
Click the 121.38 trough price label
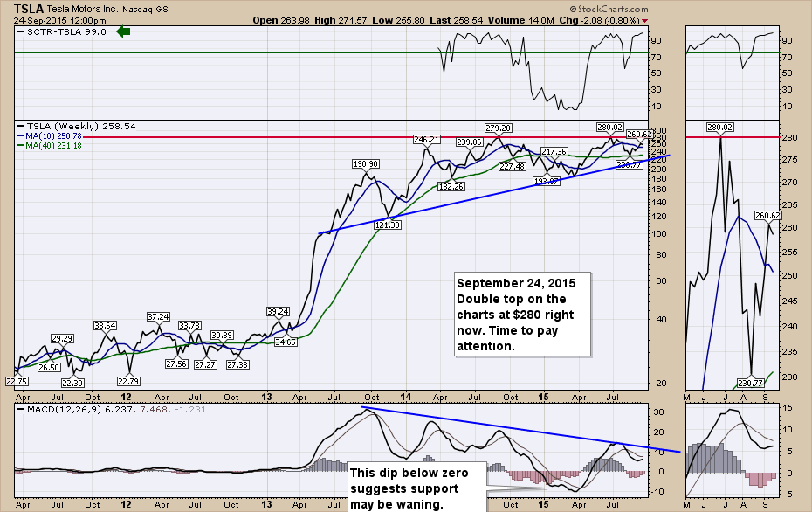click(x=388, y=225)
